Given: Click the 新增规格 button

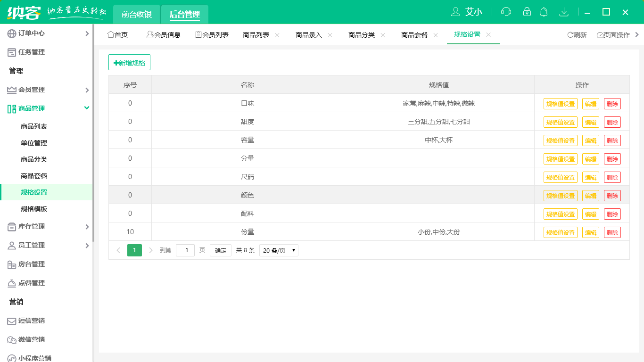Looking at the screenshot, I should pos(129,63).
